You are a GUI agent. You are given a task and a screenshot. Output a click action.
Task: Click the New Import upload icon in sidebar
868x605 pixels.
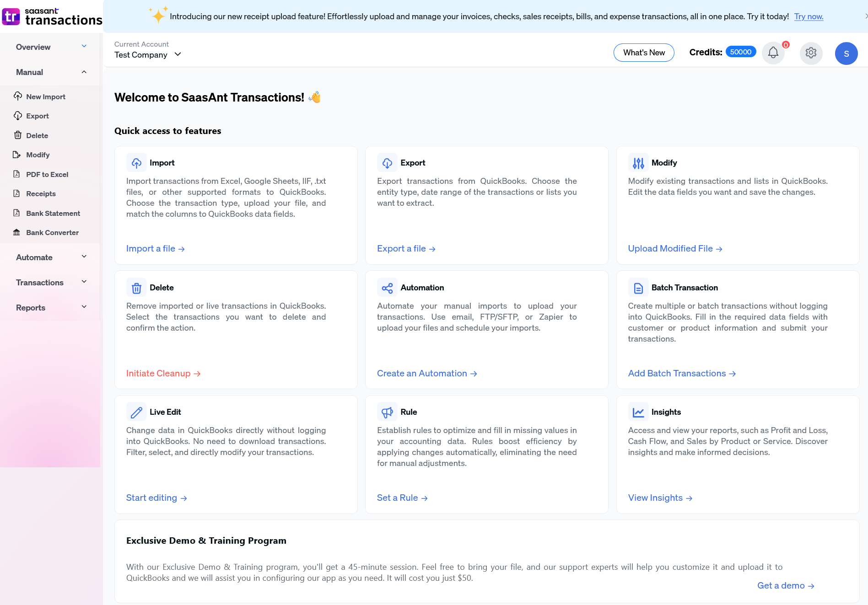18,96
